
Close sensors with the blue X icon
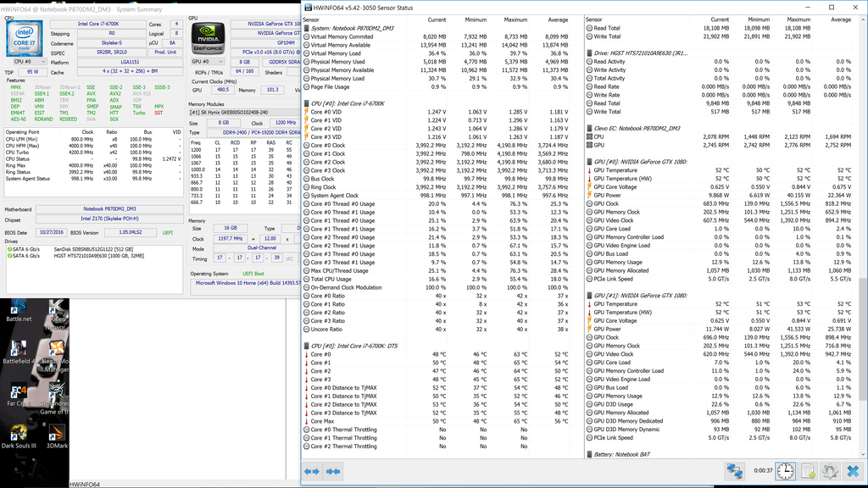853,471
